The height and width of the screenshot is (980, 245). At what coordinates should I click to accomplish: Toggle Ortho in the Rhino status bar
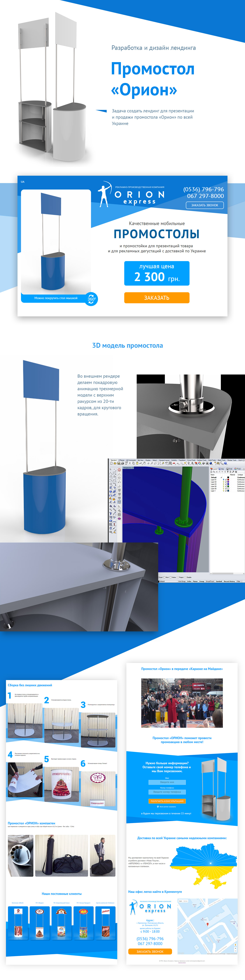(x=189, y=581)
